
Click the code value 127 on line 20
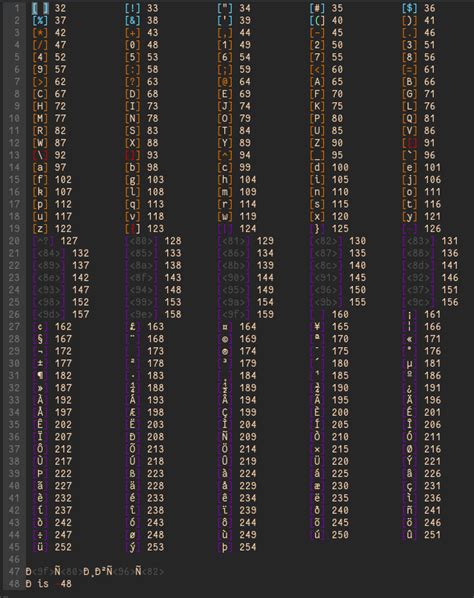click(69, 241)
